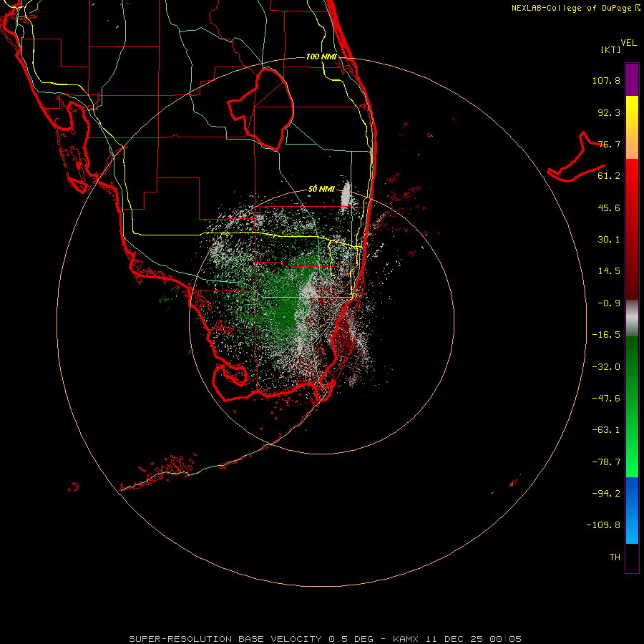Click the blue segment of color bar
Viewport: 644px width, 644px height.
(632, 510)
